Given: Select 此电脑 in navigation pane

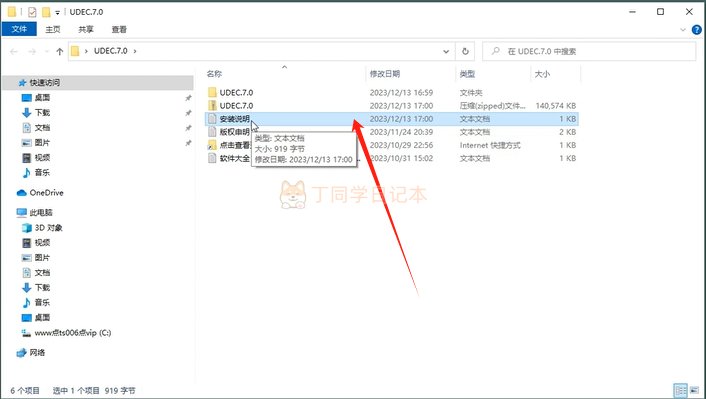Looking at the screenshot, I should (41, 213).
